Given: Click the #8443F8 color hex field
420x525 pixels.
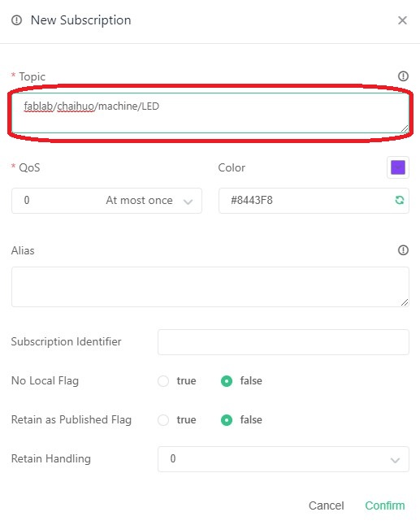Looking at the screenshot, I should (314, 201).
